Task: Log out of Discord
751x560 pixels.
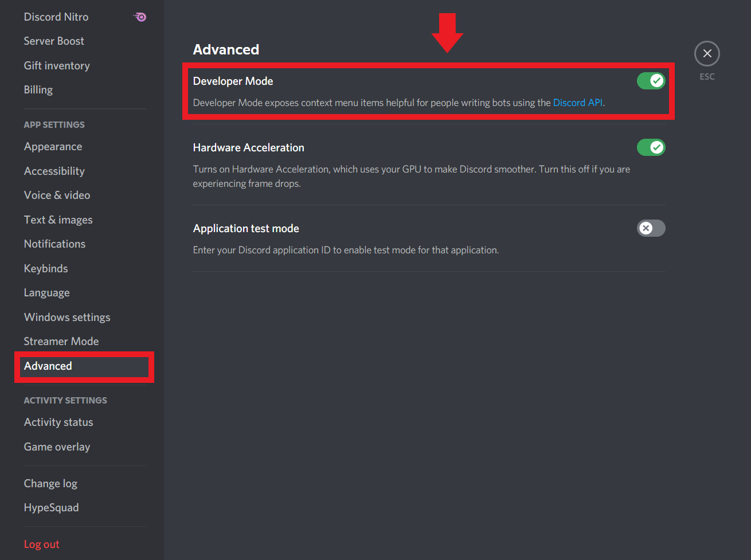Action: click(x=41, y=544)
